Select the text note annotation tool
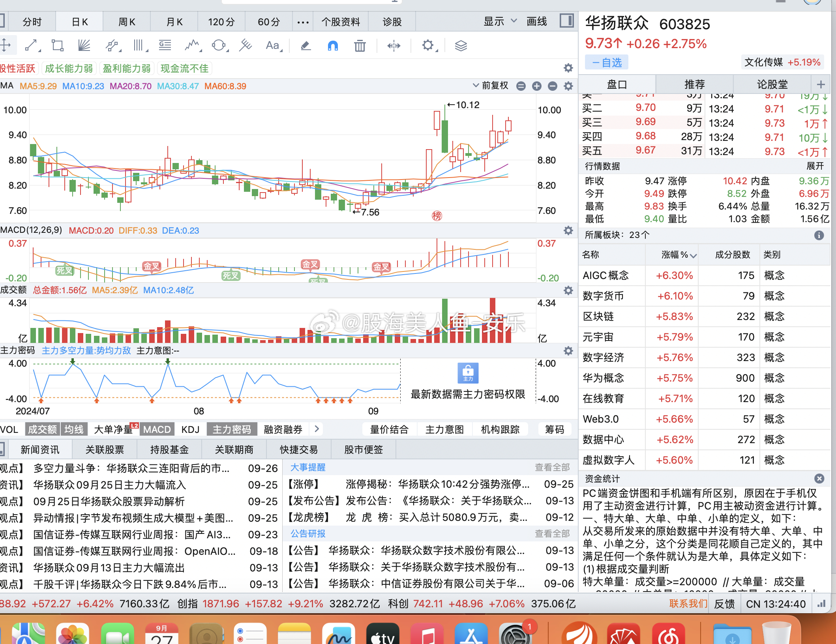 tap(165, 46)
